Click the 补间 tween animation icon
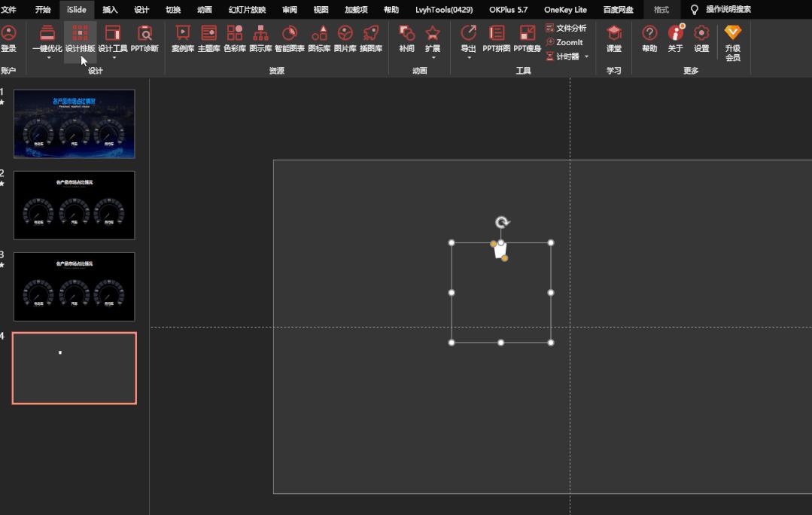This screenshot has height=515, width=812. 406,38
